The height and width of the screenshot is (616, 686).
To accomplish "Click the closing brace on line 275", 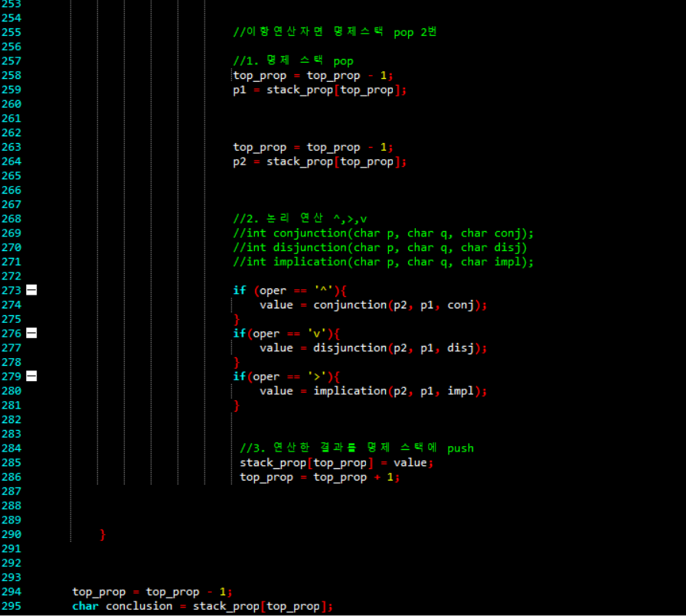I will pos(237,319).
